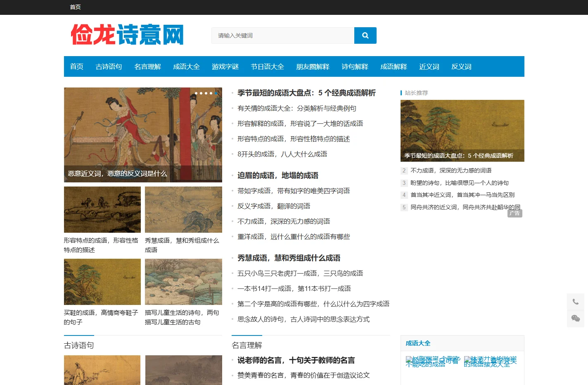
Task: Open the 近义词 navigation menu item
Action: [x=429, y=66]
